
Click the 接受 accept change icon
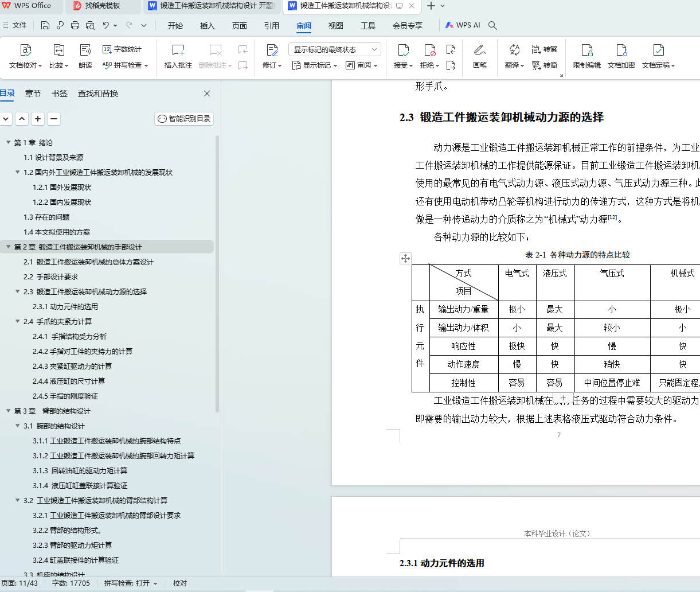coord(403,50)
